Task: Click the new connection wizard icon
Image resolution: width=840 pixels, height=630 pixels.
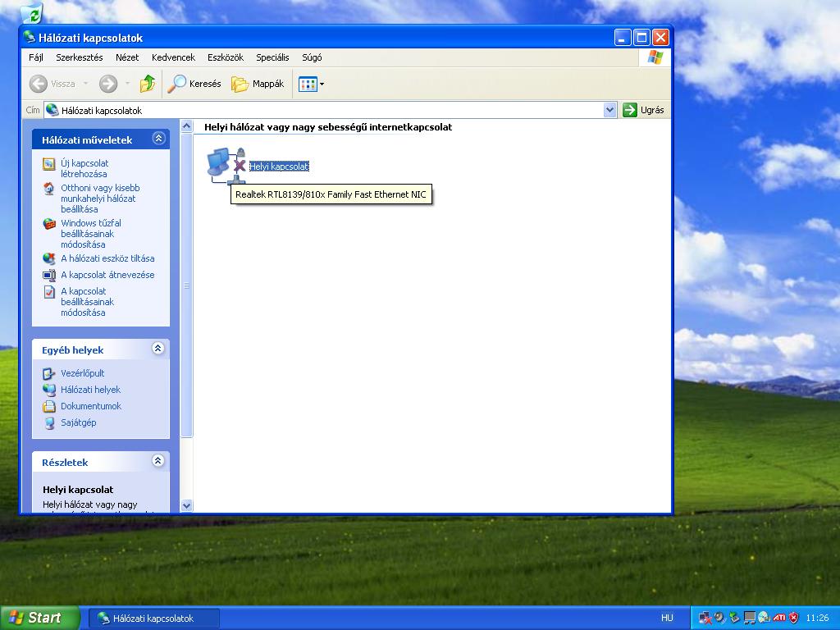Action: click(48, 164)
